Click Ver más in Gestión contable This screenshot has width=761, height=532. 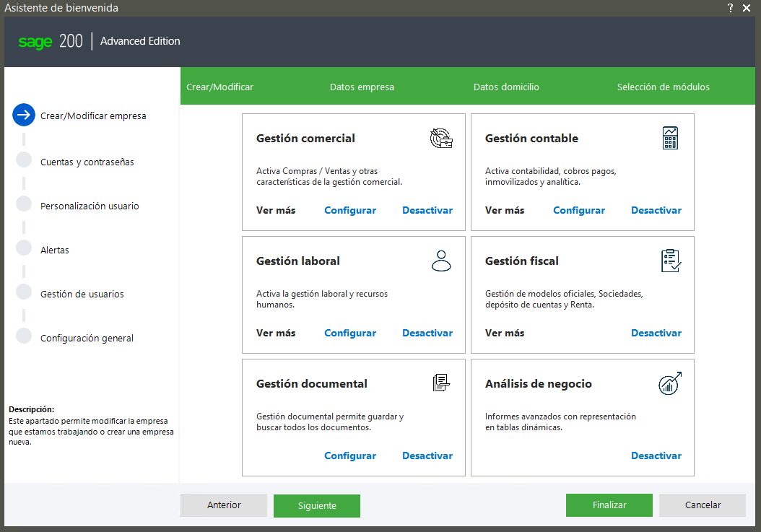tap(505, 210)
